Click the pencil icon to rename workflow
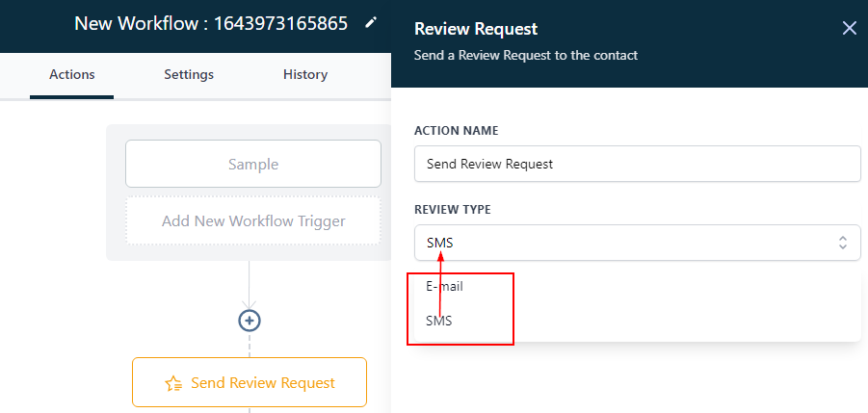This screenshot has height=413, width=868. coord(371,24)
